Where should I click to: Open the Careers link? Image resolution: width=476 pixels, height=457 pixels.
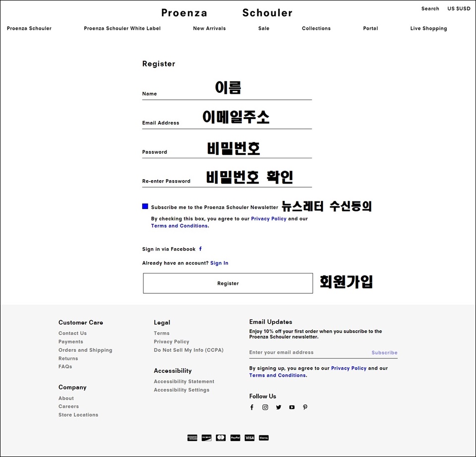(68, 406)
